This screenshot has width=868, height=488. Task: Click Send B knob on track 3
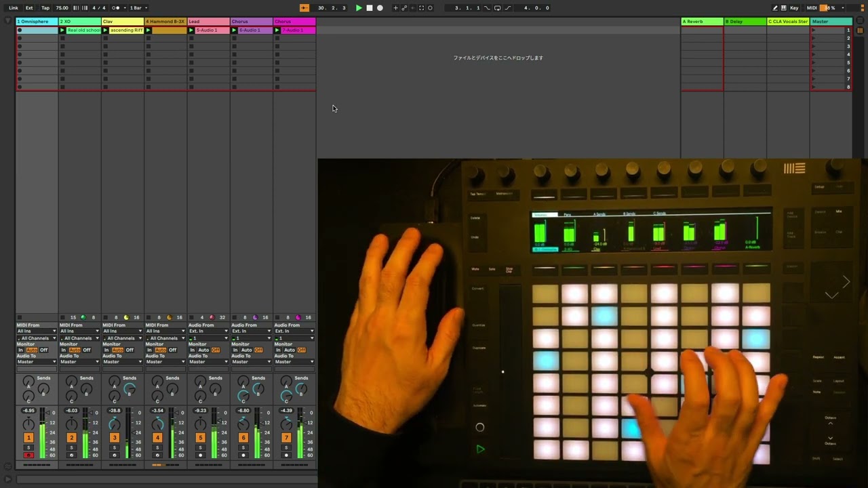coord(130,389)
